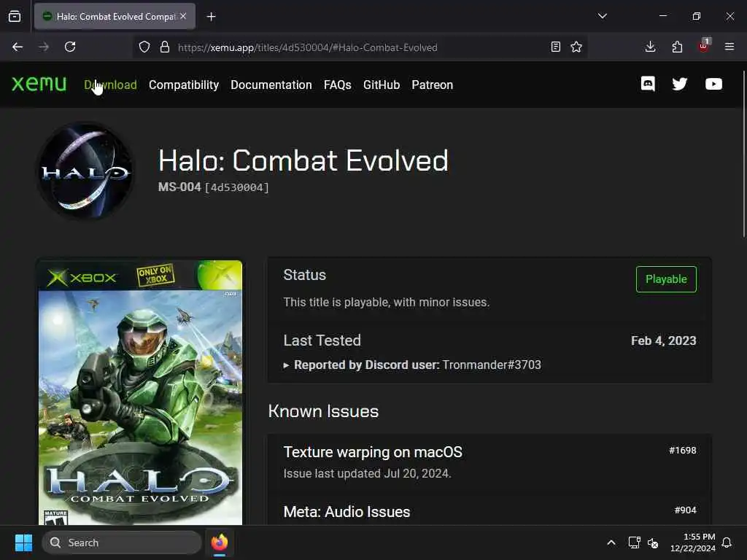The width and height of the screenshot is (747, 560).
Task: Open the Windows Start menu
Action: (24, 542)
